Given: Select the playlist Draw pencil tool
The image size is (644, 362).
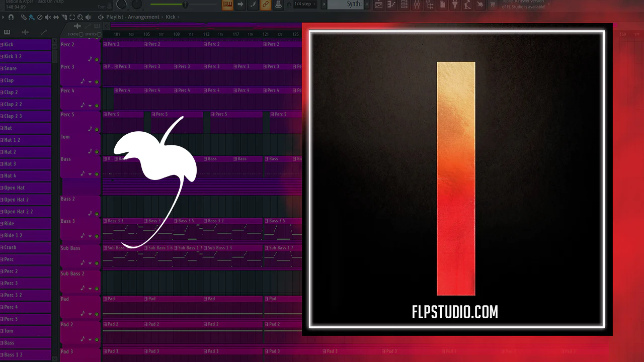Looking at the screenshot, I should point(24,17).
